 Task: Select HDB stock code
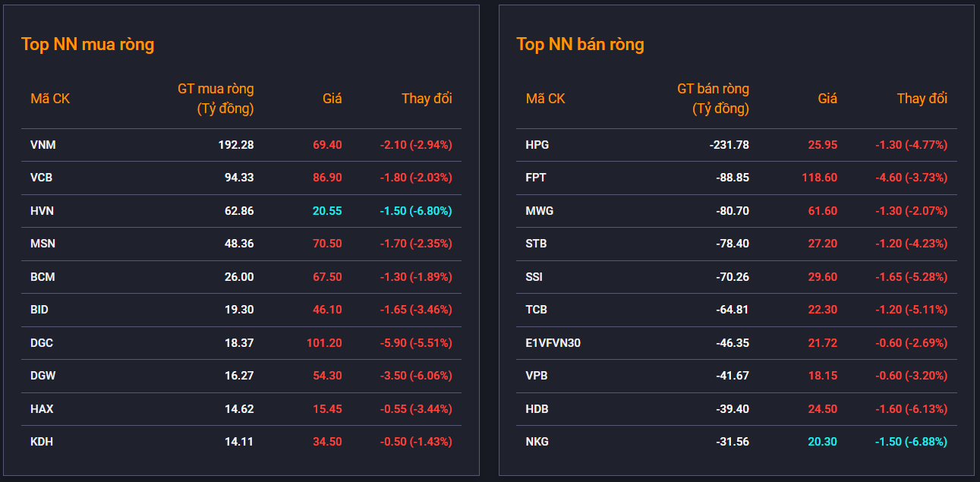click(537, 409)
